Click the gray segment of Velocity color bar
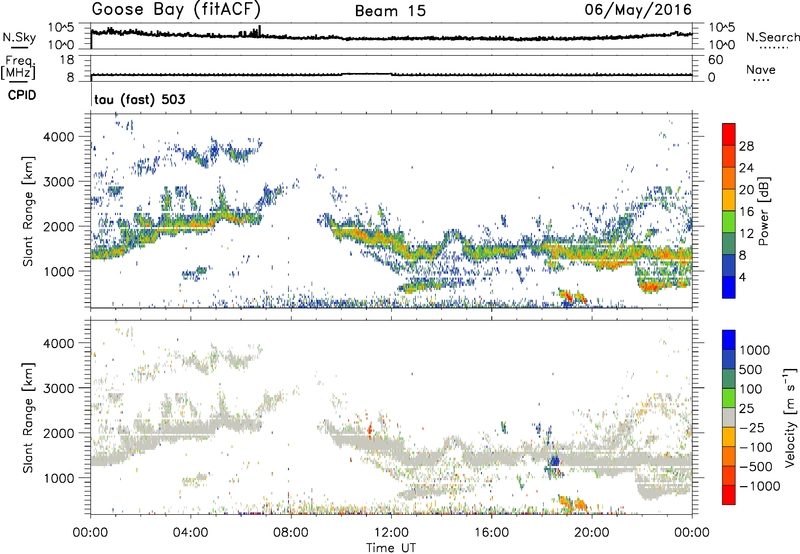The height and width of the screenshot is (554, 800). 729,417
